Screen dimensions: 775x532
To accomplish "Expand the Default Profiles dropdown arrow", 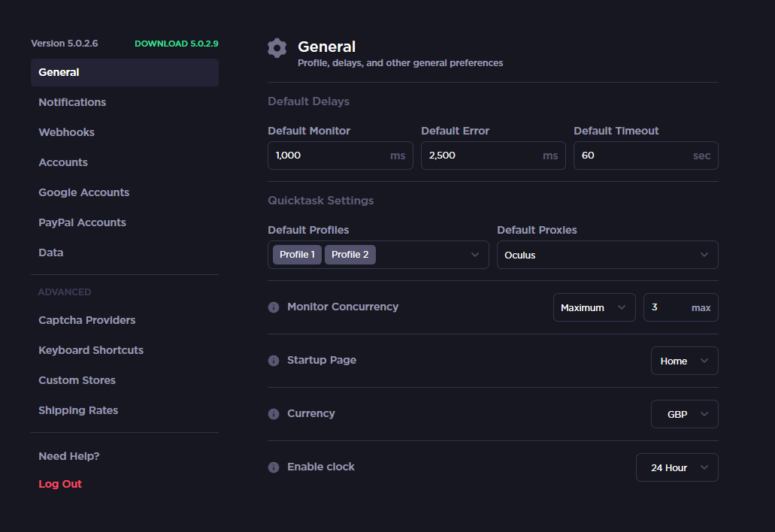I will click(x=475, y=255).
